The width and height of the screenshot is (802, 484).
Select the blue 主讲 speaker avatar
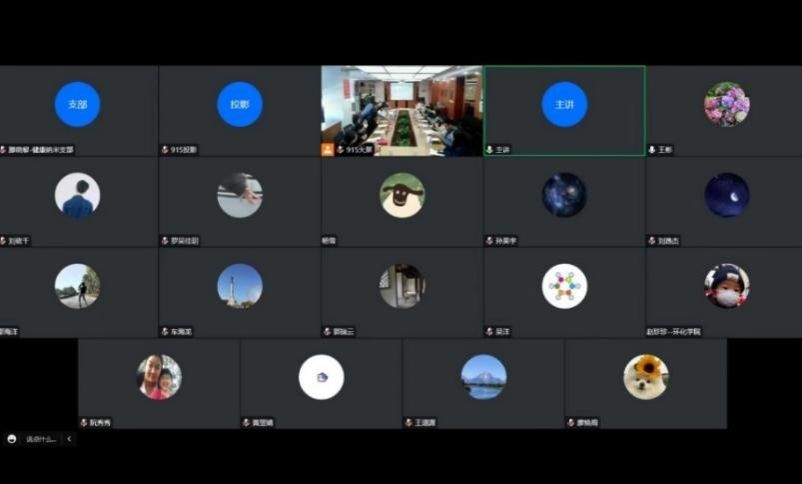tap(564, 104)
